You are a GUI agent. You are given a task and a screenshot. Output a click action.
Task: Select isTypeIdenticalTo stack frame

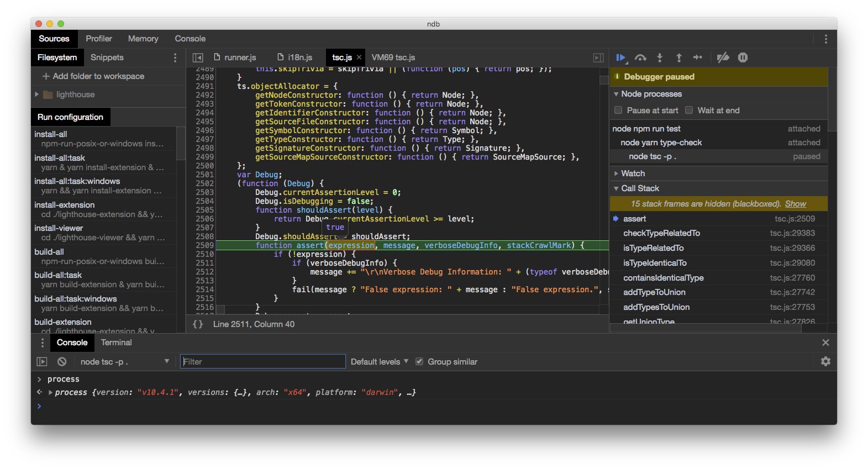click(x=718, y=263)
